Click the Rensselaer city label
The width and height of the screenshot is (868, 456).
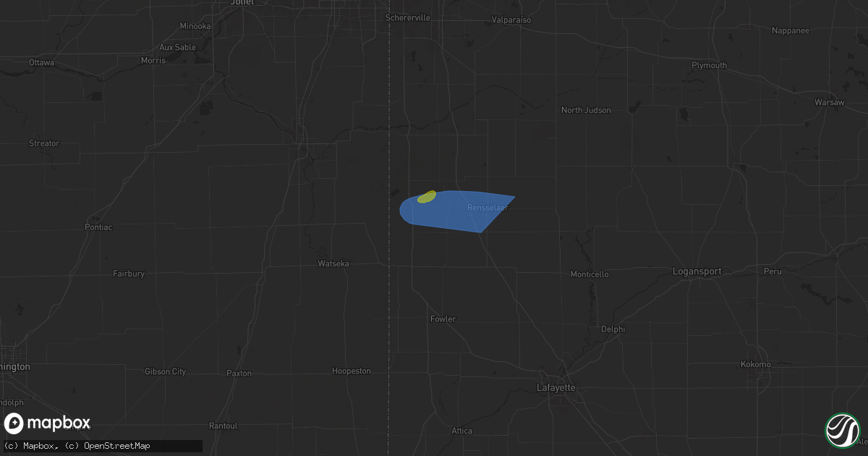(488, 208)
